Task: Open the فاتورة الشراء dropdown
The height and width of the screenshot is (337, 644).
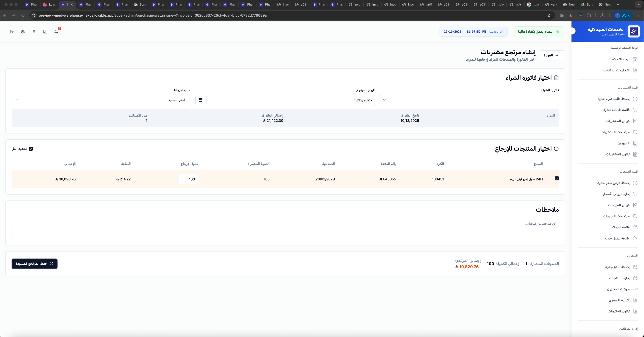Action: pos(469,100)
